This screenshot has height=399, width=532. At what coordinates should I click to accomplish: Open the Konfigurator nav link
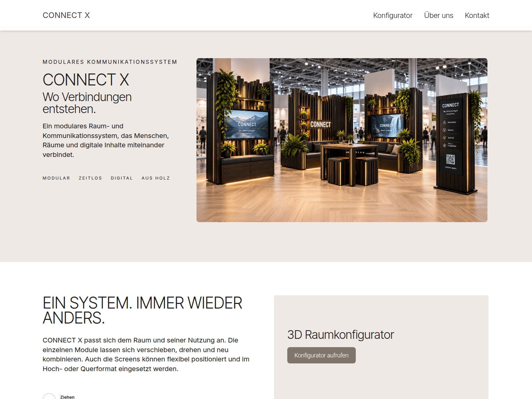(x=393, y=15)
